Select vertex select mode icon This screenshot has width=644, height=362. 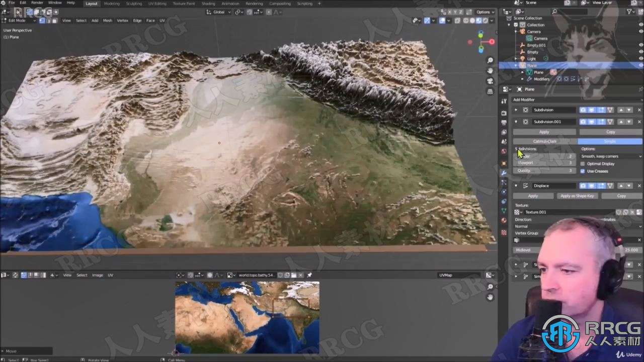[42, 21]
